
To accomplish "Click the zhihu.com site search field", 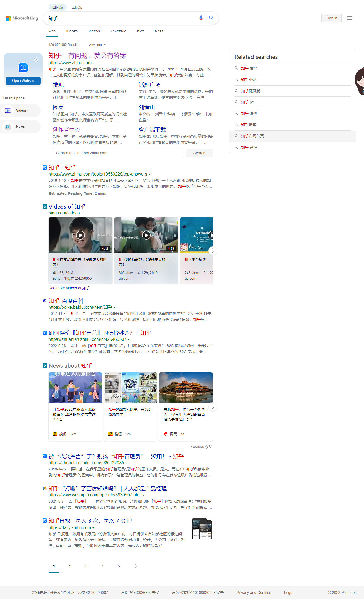I will (118, 153).
